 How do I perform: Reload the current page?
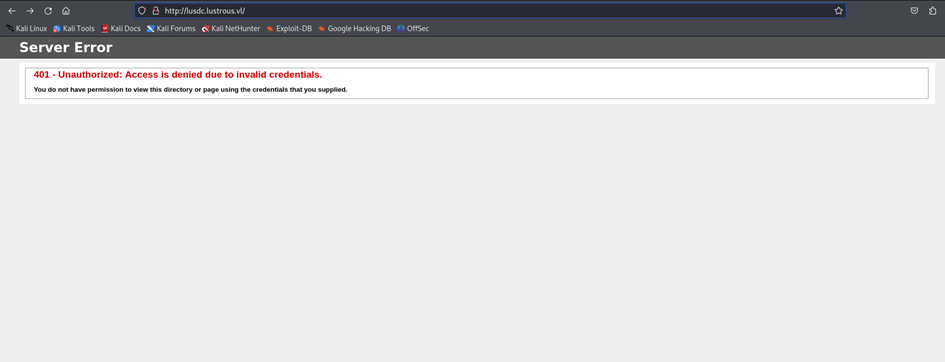pyautogui.click(x=48, y=11)
